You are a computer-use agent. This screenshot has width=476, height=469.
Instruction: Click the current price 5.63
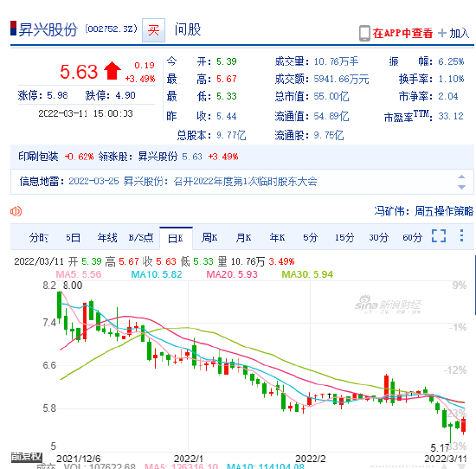pyautogui.click(x=79, y=72)
